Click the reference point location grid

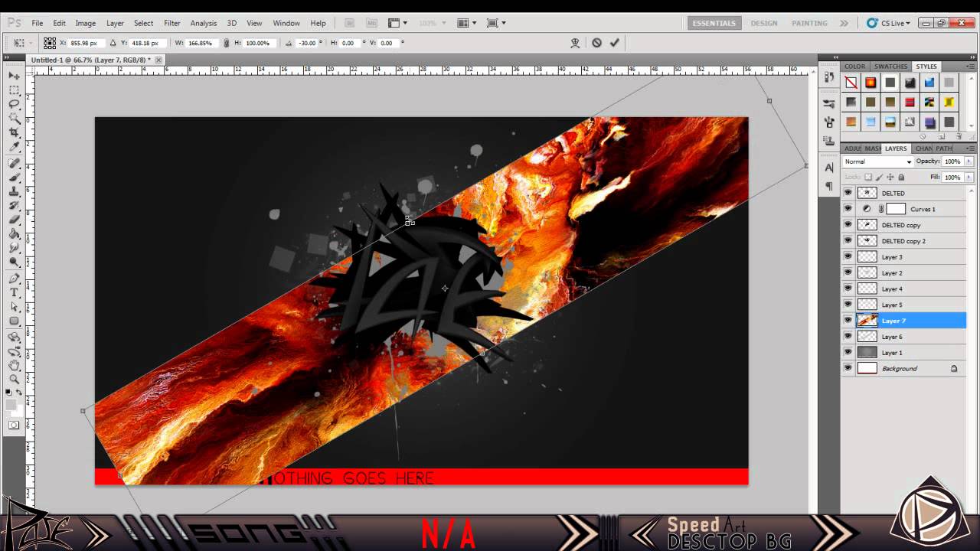[x=50, y=43]
